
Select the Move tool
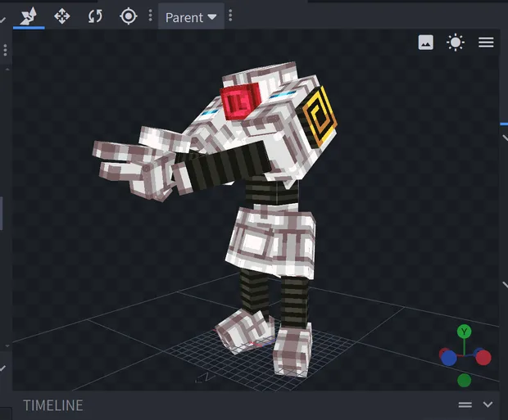point(61,16)
